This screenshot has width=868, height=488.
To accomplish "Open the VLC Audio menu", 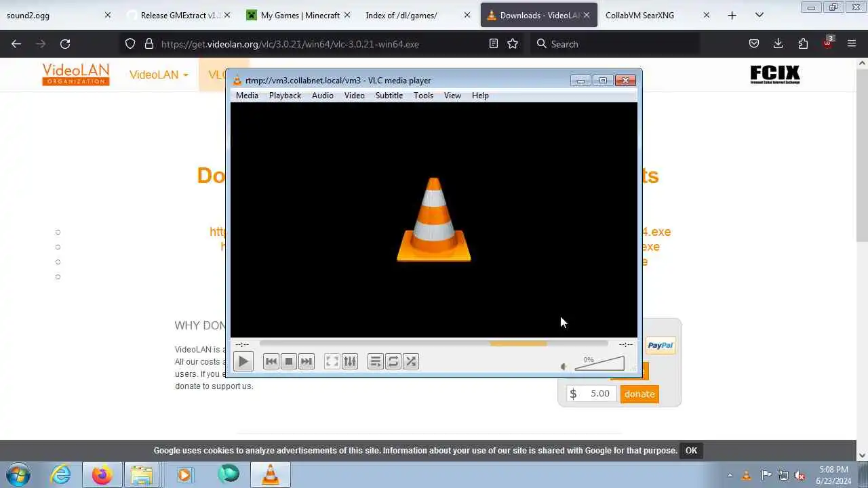I will 323,96.
